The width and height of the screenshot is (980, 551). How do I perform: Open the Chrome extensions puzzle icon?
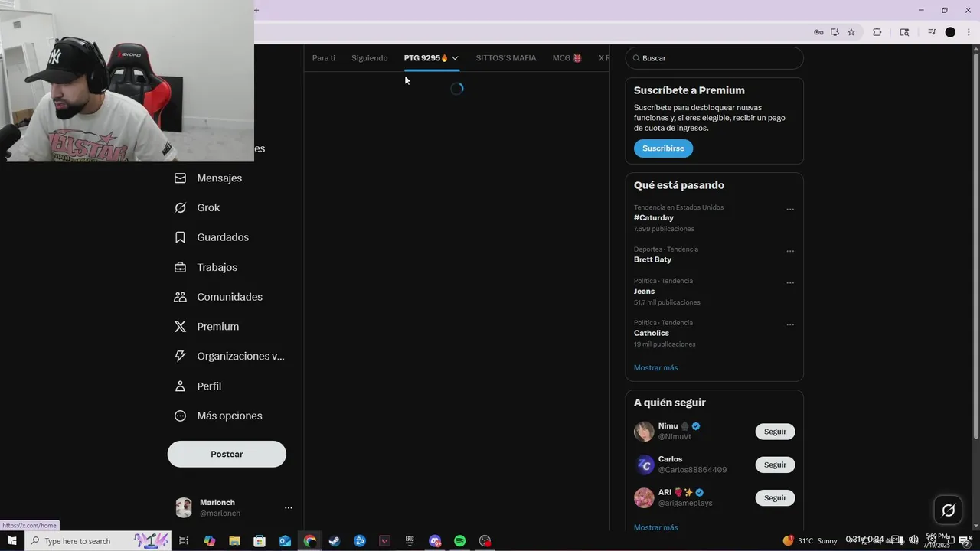(x=877, y=32)
